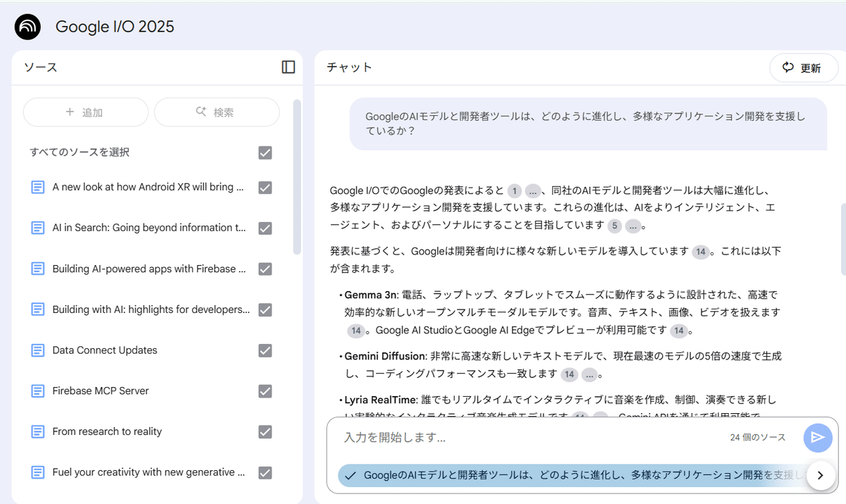This screenshot has width=846, height=504.
Task: Click the user question message bubble
Action: [x=589, y=124]
